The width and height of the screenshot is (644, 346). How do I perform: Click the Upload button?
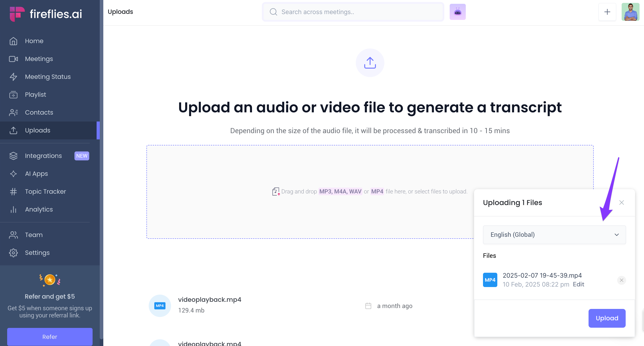point(606,318)
